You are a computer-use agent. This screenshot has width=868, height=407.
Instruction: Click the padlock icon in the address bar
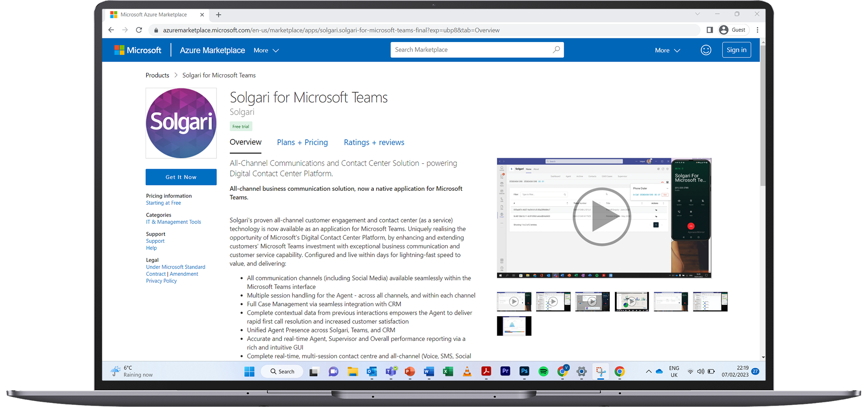coord(156,30)
